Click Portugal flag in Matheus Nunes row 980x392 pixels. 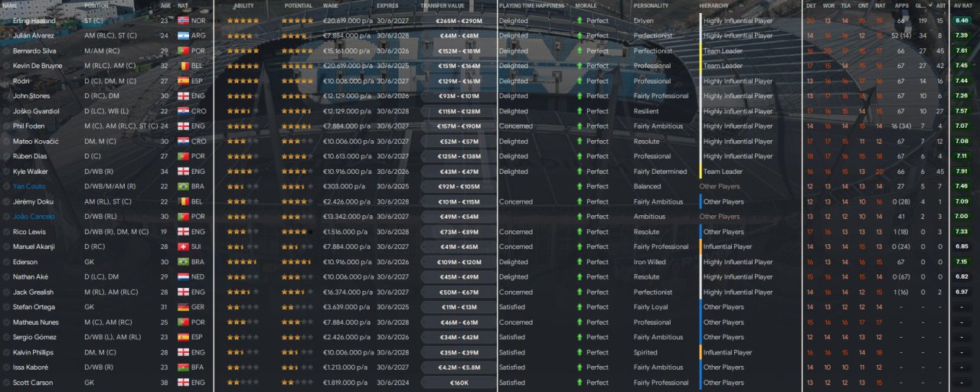click(x=183, y=322)
